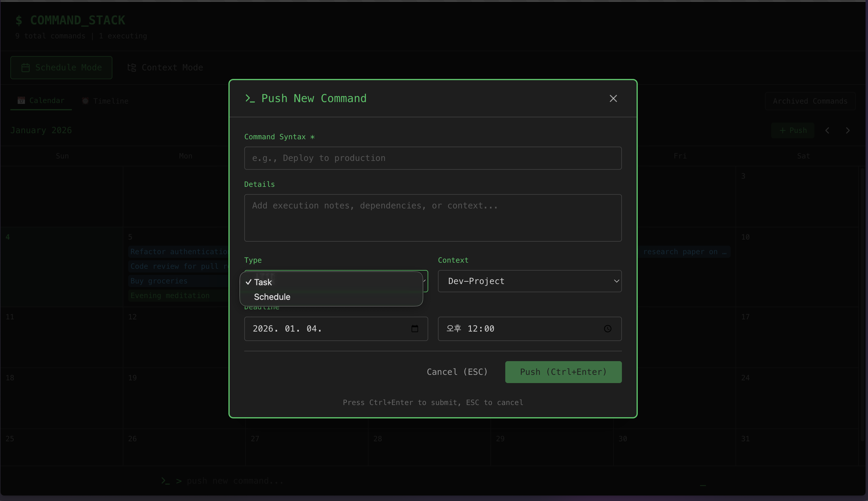Switch to Context Mode
This screenshot has height=501, width=868.
tap(165, 67)
